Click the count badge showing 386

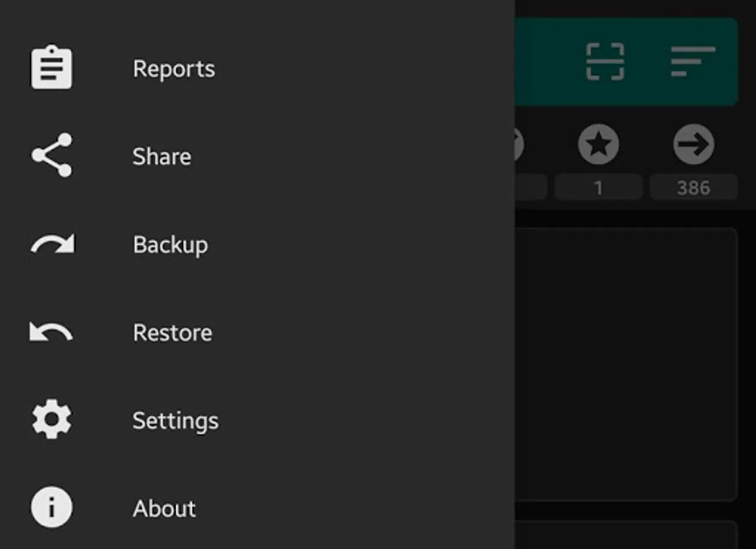click(x=694, y=187)
